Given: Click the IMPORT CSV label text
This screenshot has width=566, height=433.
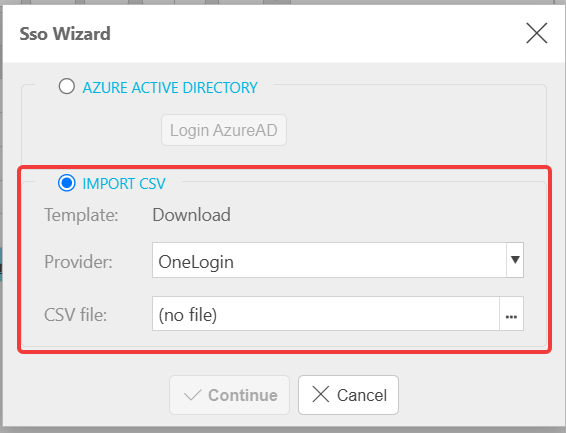Looking at the screenshot, I should click(124, 184).
